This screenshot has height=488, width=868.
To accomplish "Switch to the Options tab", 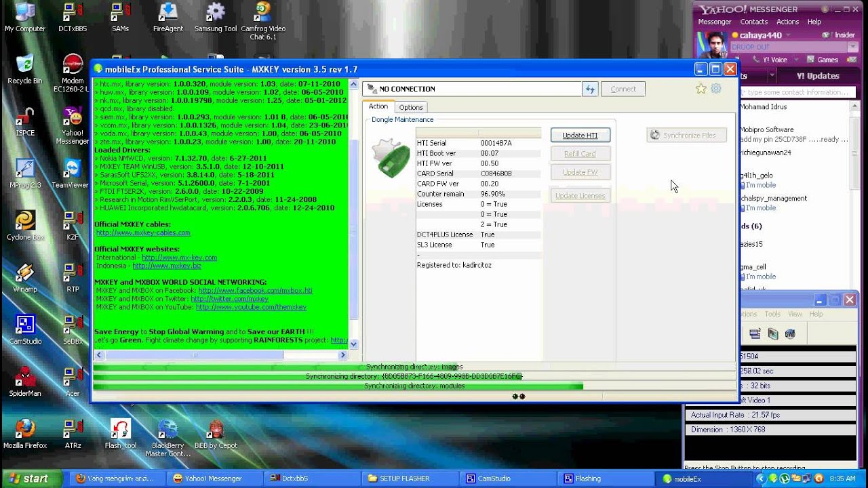I will (x=411, y=107).
